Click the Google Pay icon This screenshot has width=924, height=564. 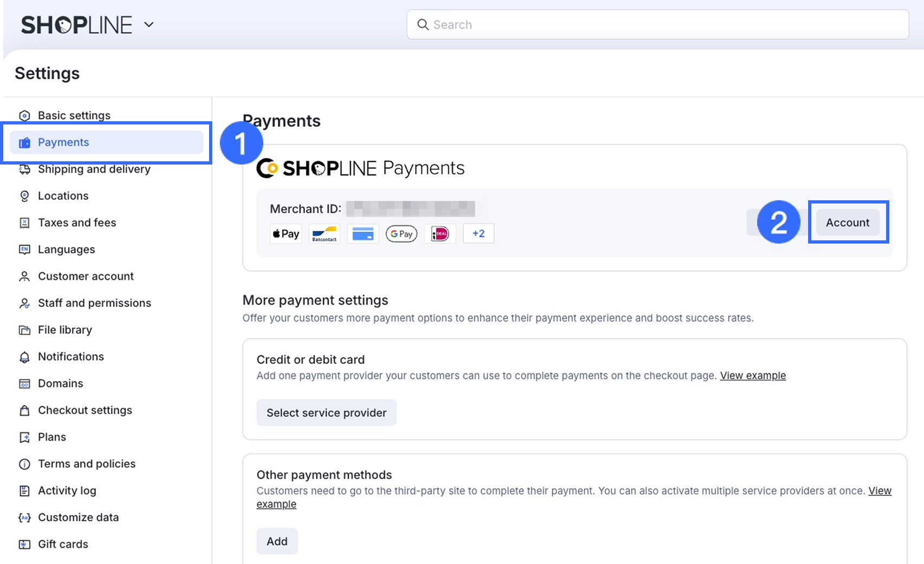pos(401,234)
